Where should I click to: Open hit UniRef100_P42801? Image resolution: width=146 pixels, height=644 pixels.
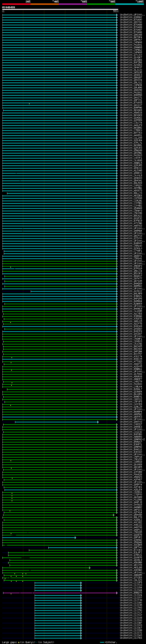pyautogui.click(x=131, y=45)
